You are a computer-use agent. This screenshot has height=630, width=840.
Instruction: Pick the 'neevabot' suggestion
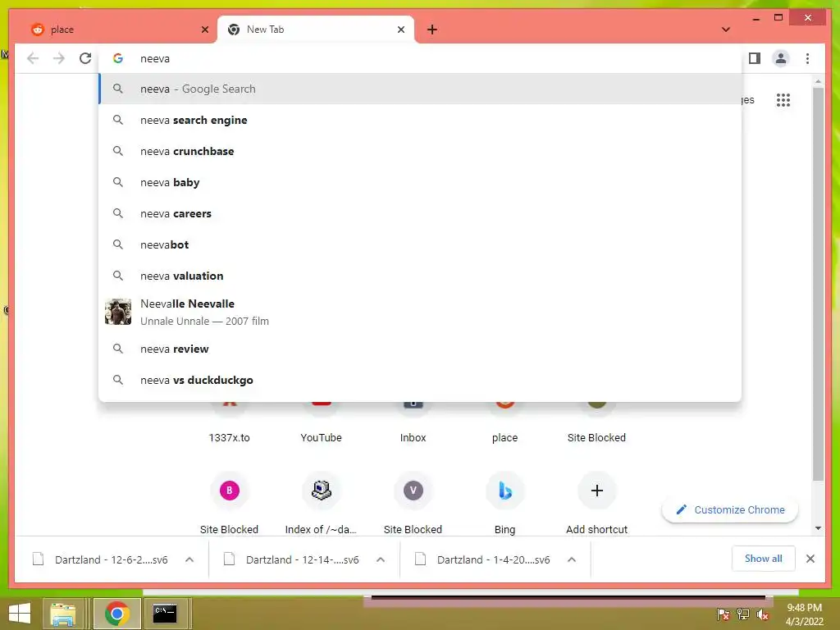(x=420, y=244)
